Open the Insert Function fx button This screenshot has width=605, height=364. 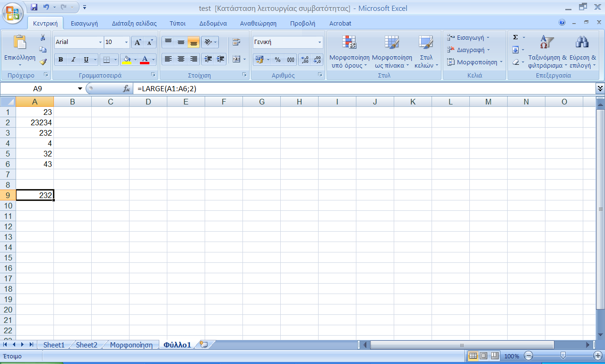point(126,88)
